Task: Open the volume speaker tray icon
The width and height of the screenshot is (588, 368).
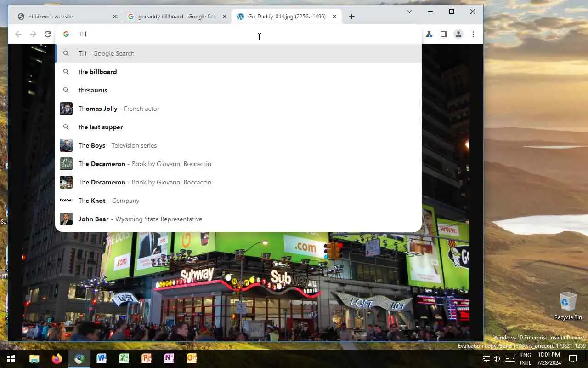Action: point(498,359)
